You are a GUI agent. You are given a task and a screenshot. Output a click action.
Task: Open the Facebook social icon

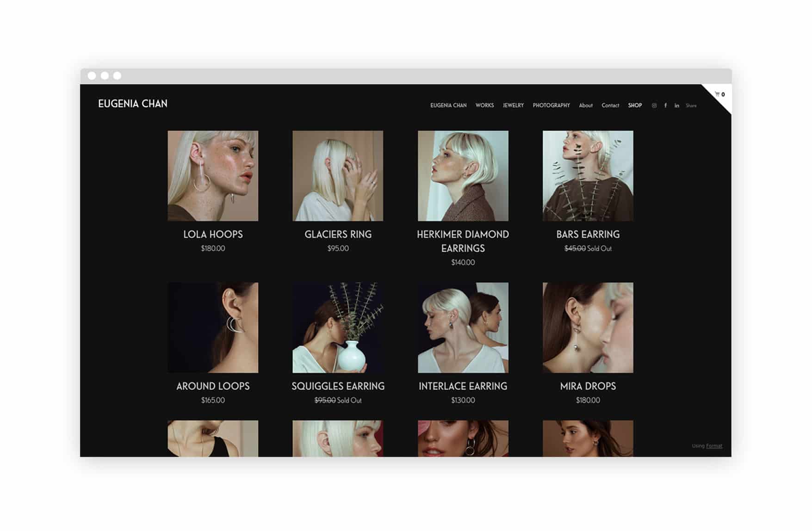click(x=666, y=106)
